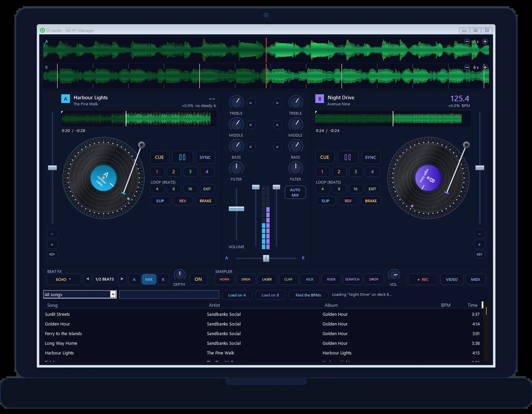Start recording with the REC button
The height and width of the screenshot is (414, 532).
tap(423, 279)
